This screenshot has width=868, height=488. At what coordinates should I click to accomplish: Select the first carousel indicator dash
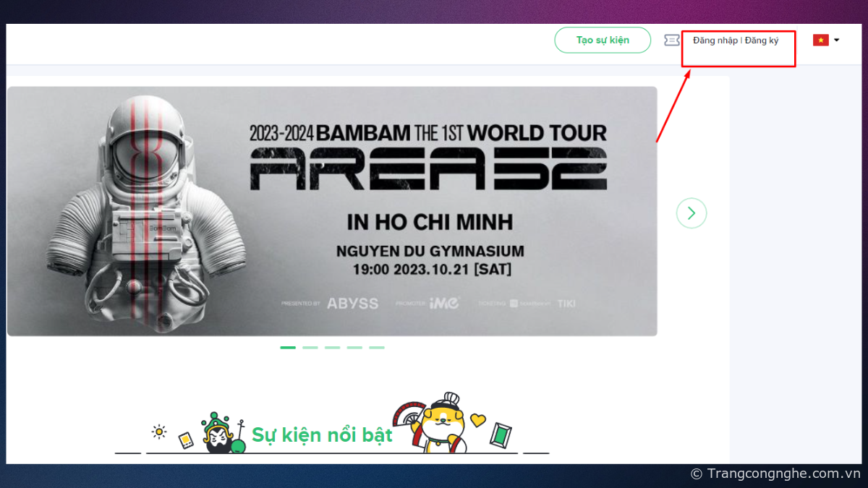pyautogui.click(x=288, y=348)
